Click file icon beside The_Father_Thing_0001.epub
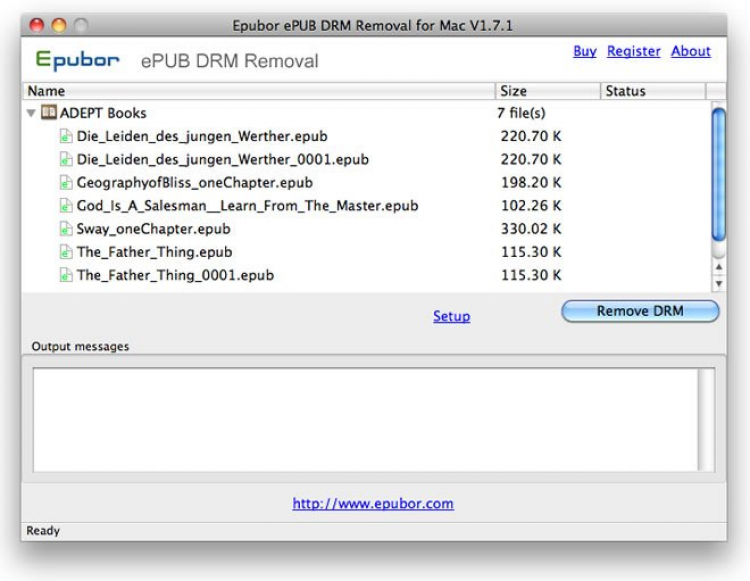 pos(67,275)
